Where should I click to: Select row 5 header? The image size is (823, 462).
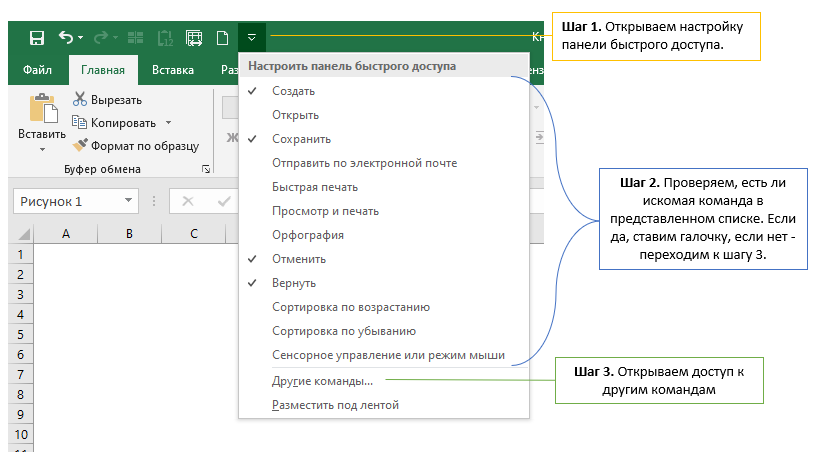20,334
